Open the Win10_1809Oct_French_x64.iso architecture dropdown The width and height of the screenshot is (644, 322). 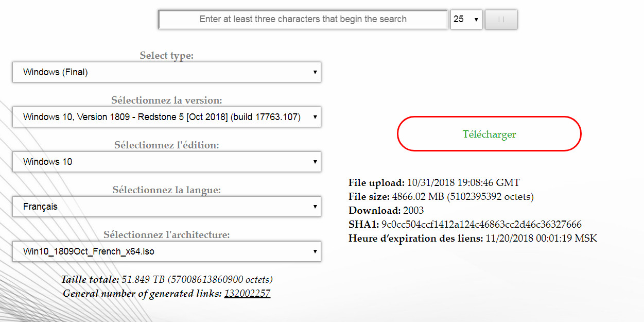(x=167, y=252)
